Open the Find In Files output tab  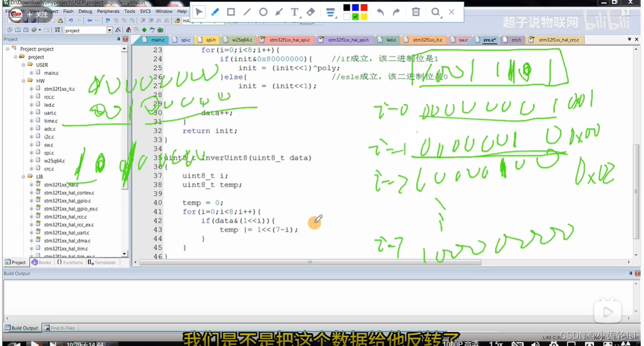[60, 328]
